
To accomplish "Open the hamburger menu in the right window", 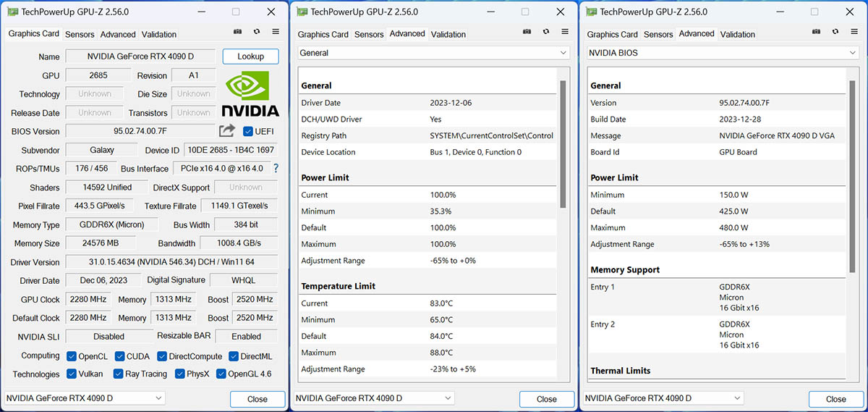I will click(x=854, y=32).
